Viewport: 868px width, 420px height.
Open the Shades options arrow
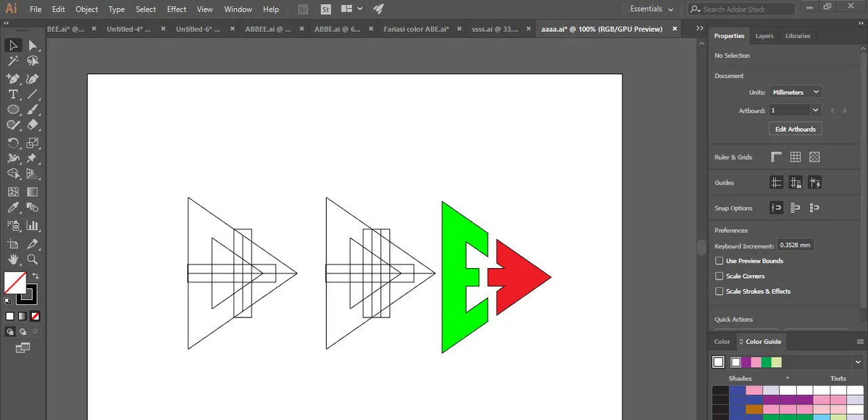(x=787, y=378)
